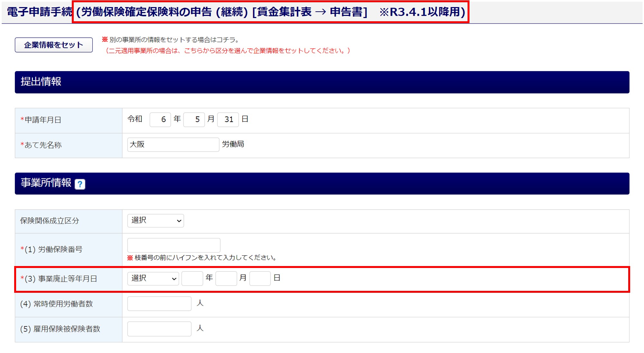Click the 申請年月日 year field
Image resolution: width=644 pixels, height=353 pixels.
point(160,119)
